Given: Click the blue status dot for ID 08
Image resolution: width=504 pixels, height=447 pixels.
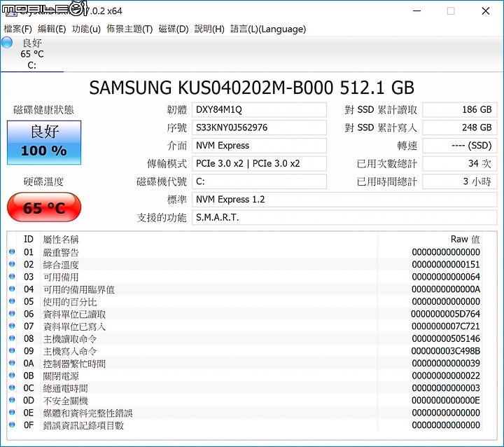Looking at the screenshot, I should click(12, 338).
